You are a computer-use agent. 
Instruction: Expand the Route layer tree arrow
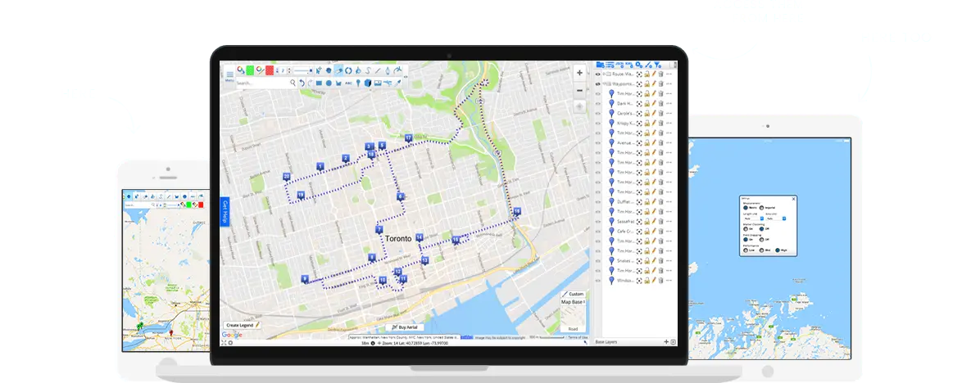tap(603, 74)
